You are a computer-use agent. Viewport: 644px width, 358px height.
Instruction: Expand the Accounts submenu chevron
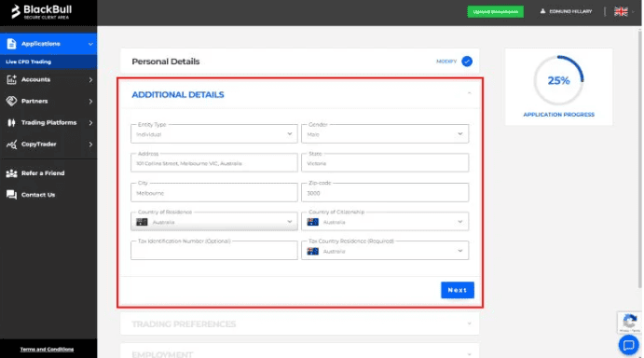pos(90,80)
